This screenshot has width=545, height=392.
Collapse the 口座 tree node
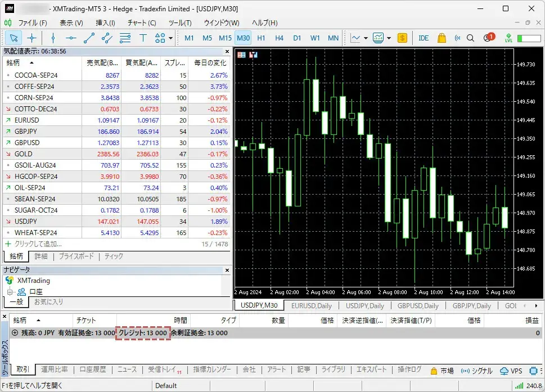(10, 292)
